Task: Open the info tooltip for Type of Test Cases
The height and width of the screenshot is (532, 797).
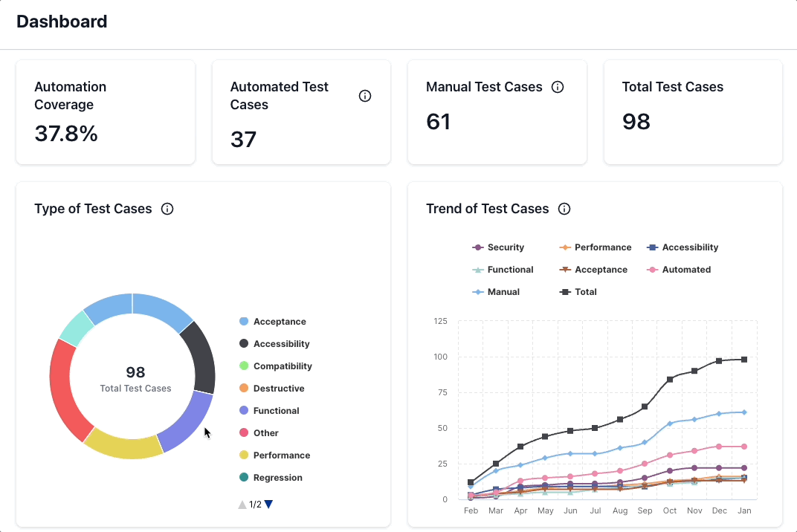Action: 167,209
